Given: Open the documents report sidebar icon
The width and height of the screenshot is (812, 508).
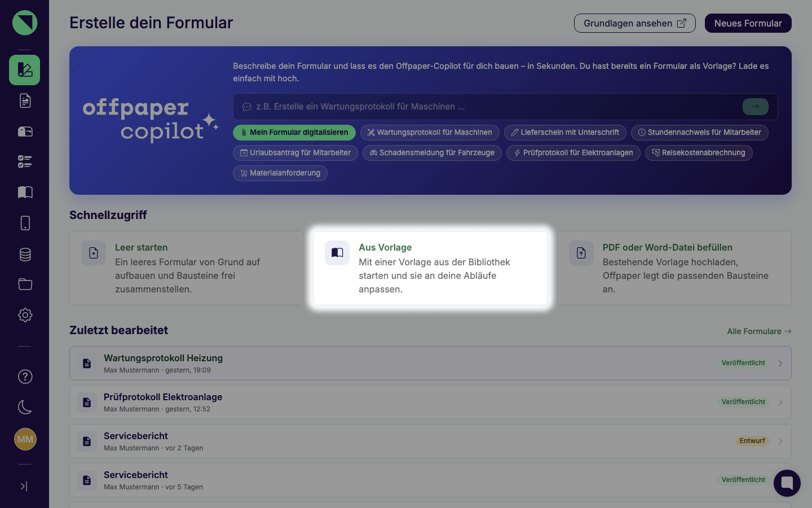Looking at the screenshot, I should [x=25, y=100].
